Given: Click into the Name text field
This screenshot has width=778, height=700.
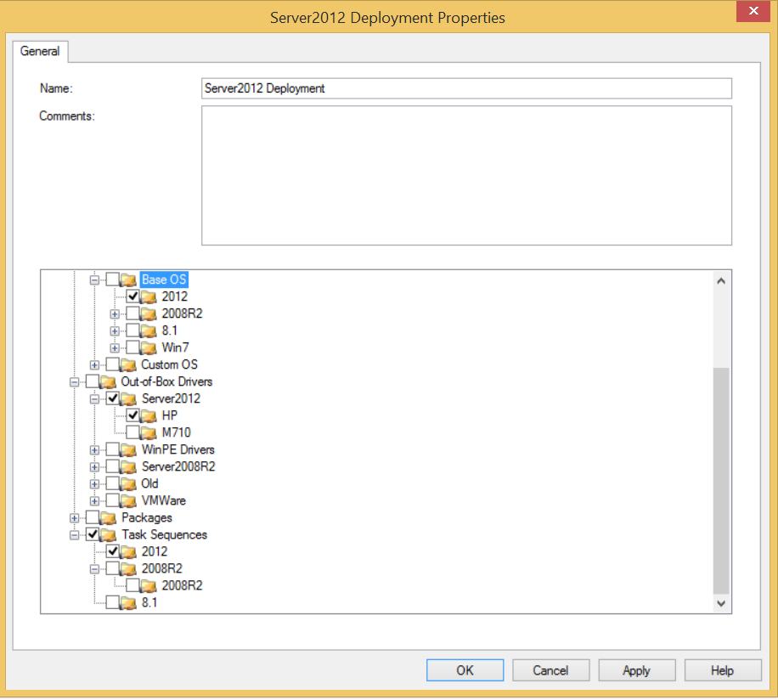Looking at the screenshot, I should (x=466, y=88).
